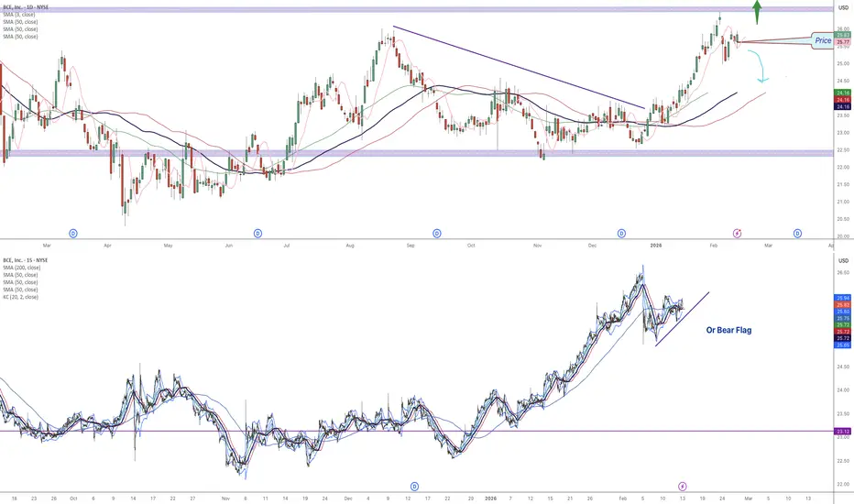The width and height of the screenshot is (854, 504).
Task: Click the navy 24.16 SMA price label
Action: [x=843, y=107]
